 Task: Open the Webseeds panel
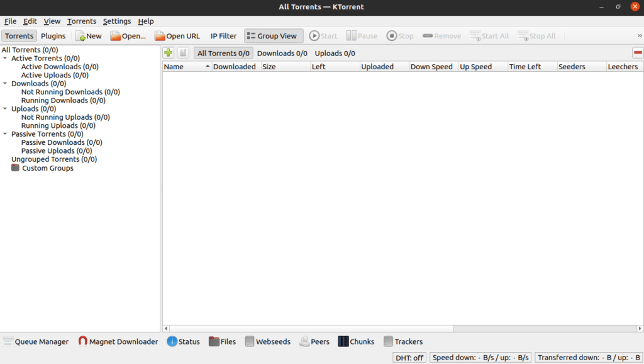click(268, 341)
